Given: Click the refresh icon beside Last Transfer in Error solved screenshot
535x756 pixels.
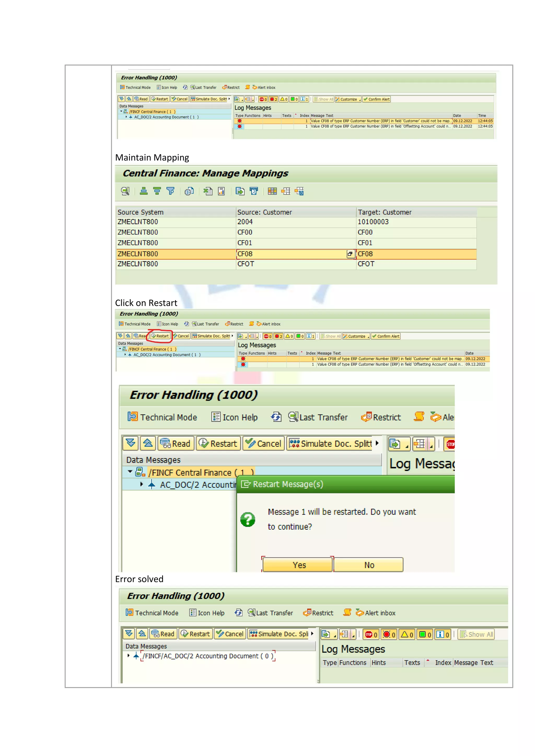Looking at the screenshot, I should pos(239,612).
